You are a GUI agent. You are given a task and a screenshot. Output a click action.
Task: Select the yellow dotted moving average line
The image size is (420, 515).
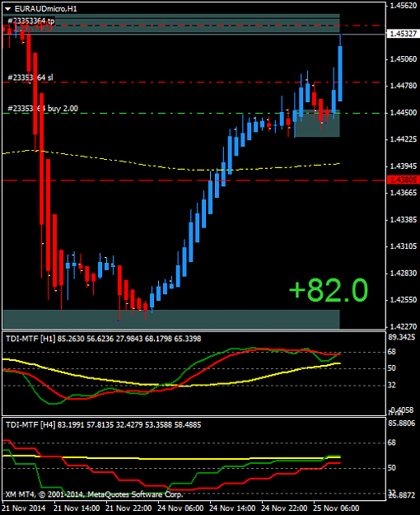pos(170,167)
